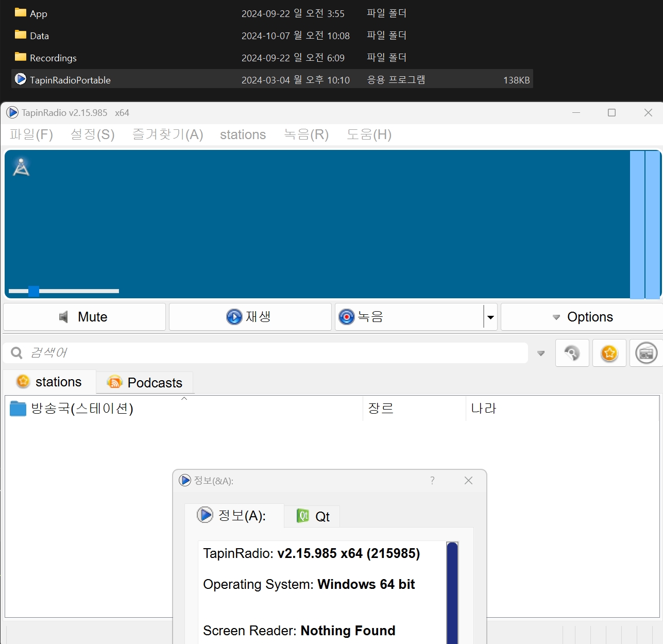Click the right audio level meter bar
663x644 pixels.
pos(653,225)
